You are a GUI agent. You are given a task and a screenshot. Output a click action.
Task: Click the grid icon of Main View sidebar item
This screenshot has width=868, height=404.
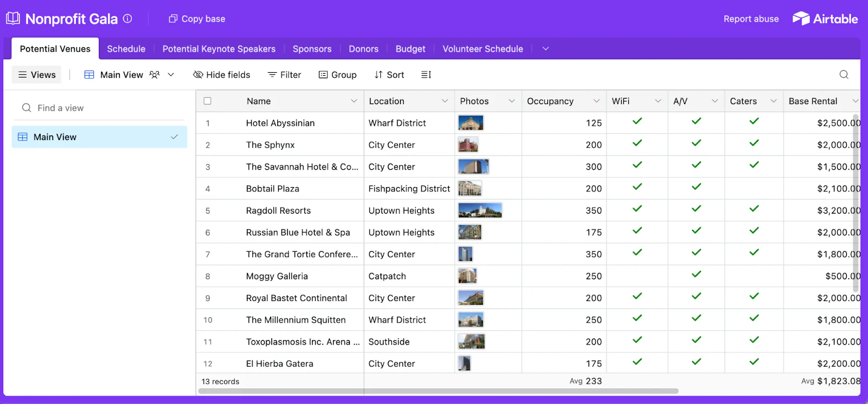23,137
